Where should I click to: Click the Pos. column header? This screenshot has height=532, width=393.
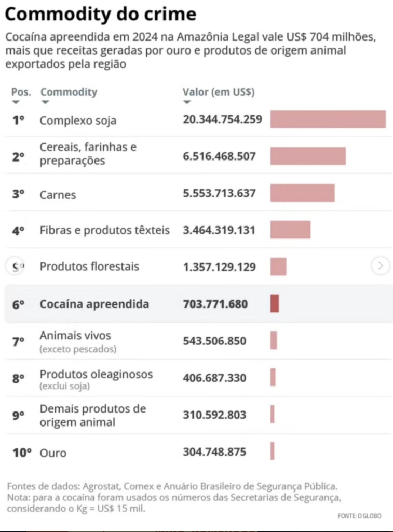pos(21,92)
